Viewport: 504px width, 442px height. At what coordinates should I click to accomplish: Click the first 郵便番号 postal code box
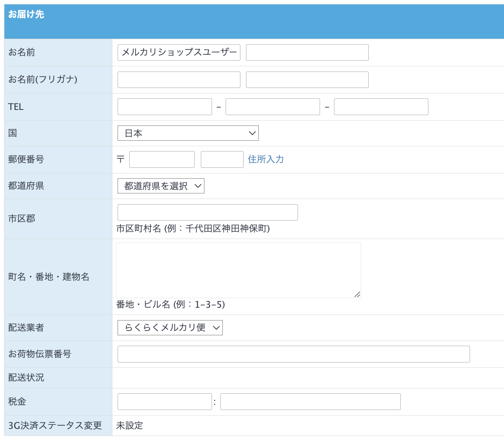click(162, 159)
